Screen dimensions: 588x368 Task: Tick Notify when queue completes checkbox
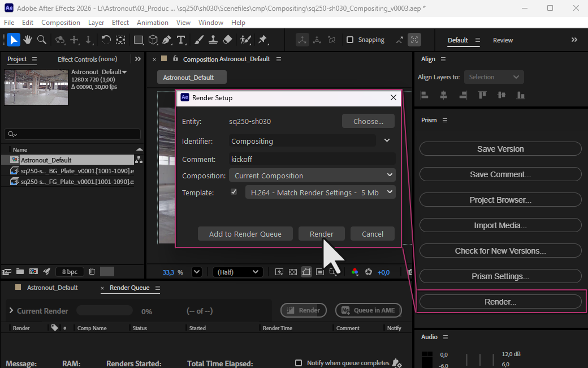click(299, 363)
